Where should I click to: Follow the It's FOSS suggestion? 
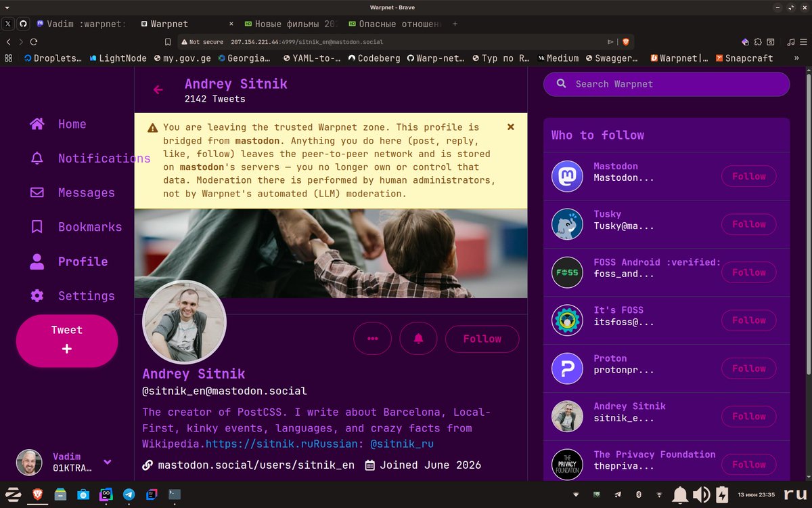[748, 320]
